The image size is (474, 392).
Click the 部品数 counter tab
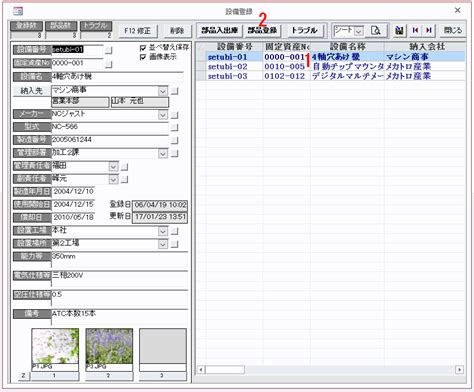(61, 26)
